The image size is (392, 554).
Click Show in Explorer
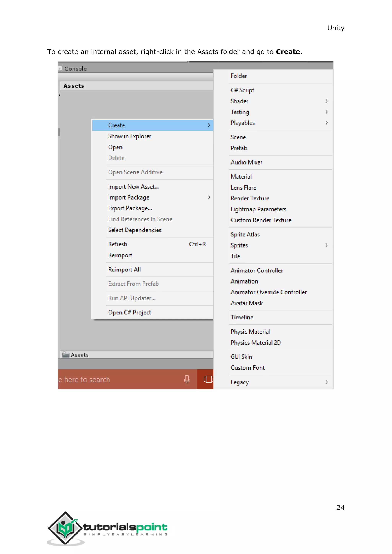click(129, 136)
